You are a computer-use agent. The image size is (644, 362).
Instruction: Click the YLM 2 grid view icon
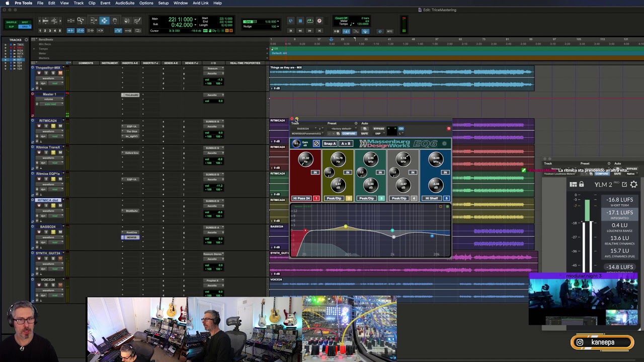pyautogui.click(x=573, y=185)
